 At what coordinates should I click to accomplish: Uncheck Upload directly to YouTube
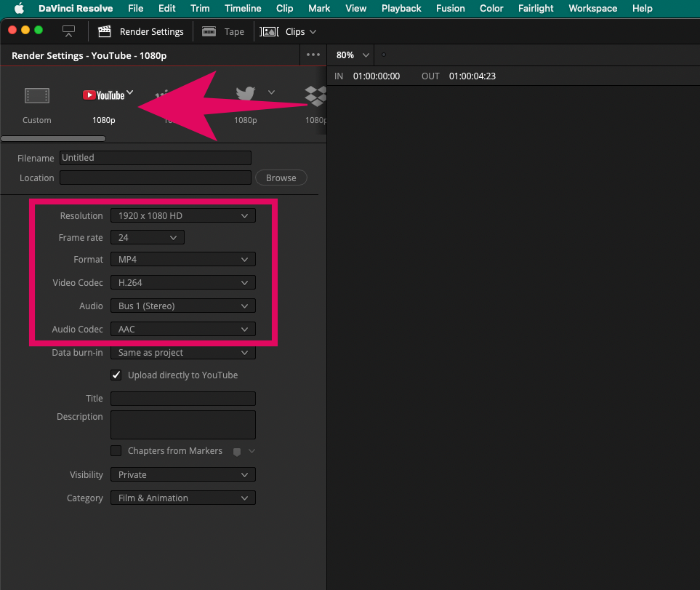coord(116,375)
